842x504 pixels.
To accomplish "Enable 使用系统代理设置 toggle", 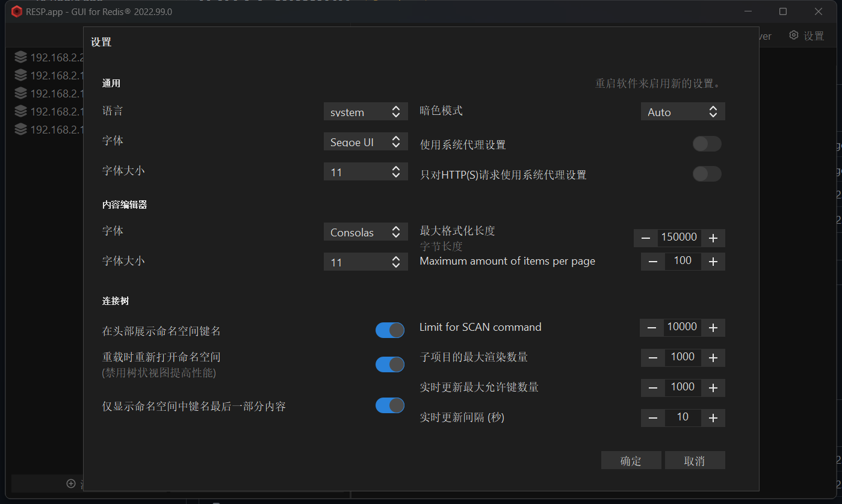I will [707, 144].
